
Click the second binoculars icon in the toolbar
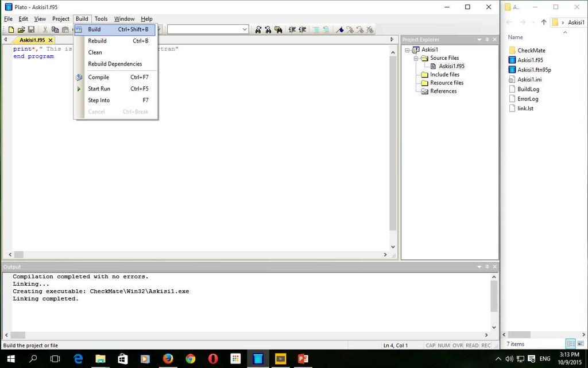point(268,30)
